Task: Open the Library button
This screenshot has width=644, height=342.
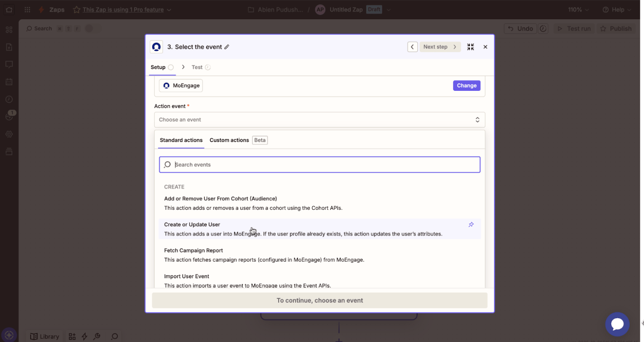Action: pyautogui.click(x=45, y=336)
